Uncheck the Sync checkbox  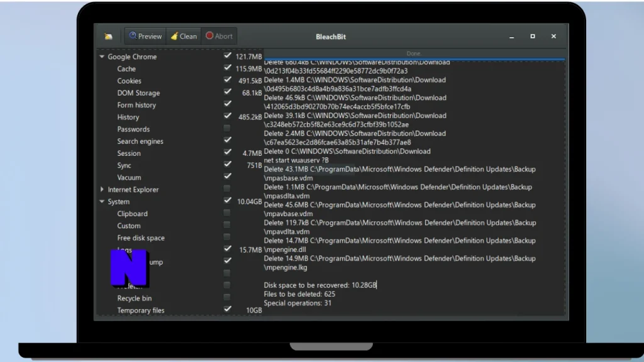[227, 164]
